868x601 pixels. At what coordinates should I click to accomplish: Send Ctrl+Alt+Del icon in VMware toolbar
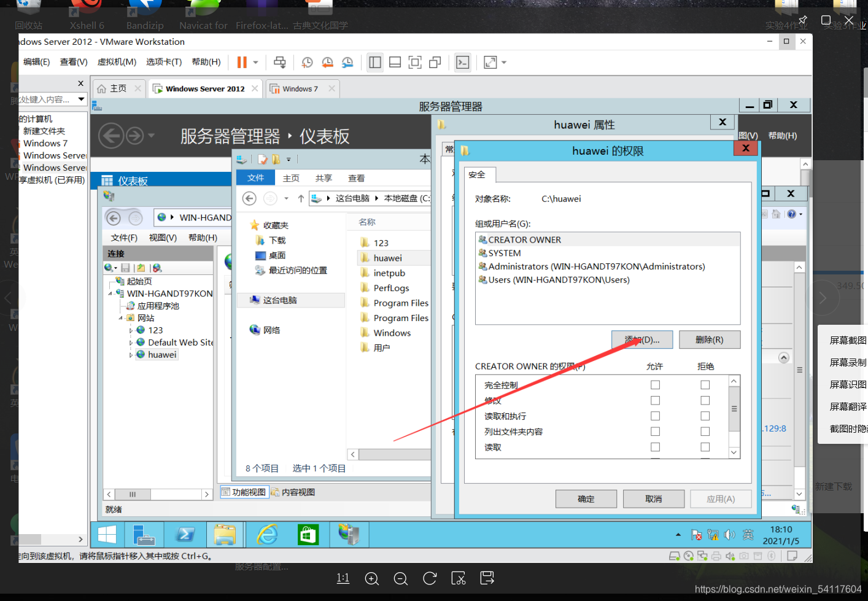point(279,62)
